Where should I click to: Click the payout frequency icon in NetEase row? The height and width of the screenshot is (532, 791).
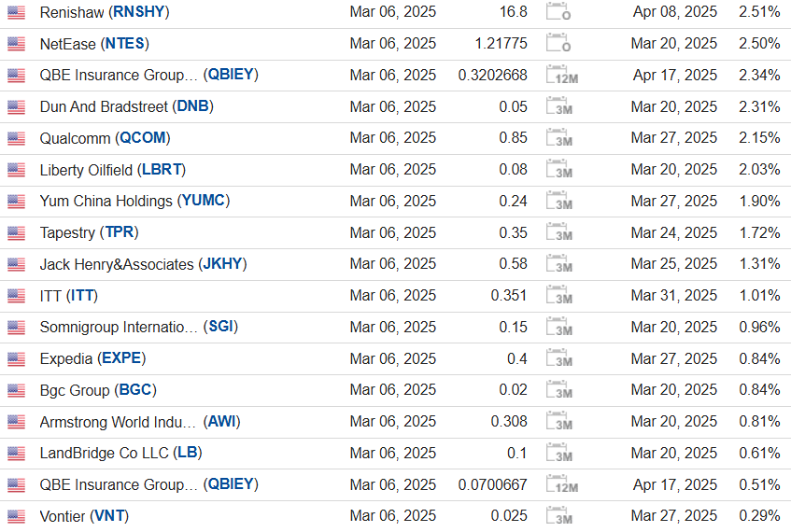coord(559,44)
